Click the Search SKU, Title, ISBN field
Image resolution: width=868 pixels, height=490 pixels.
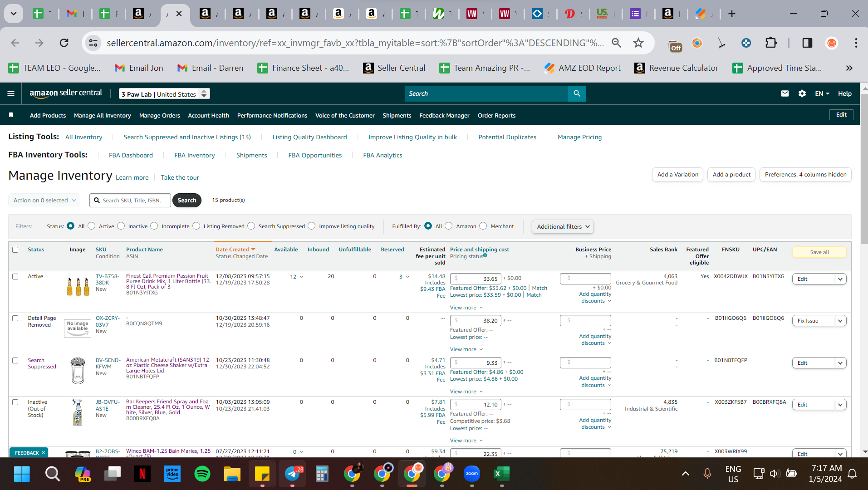130,200
